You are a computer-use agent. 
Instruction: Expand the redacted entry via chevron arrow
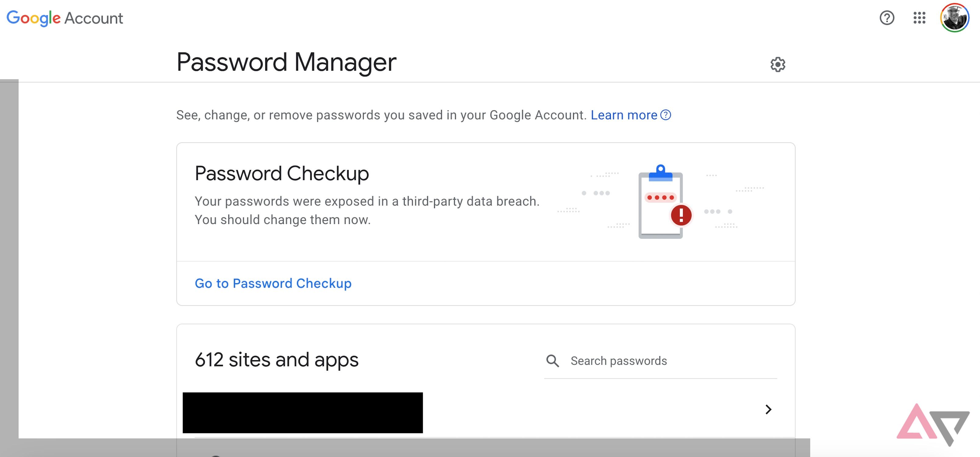click(768, 409)
